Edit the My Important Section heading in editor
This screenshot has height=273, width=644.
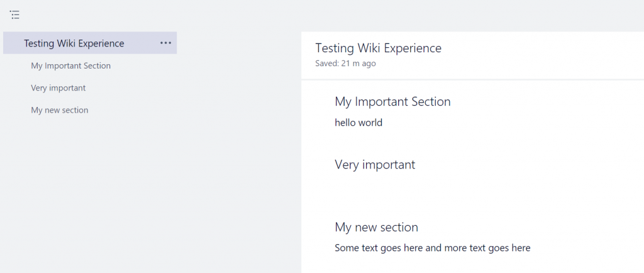[392, 101]
